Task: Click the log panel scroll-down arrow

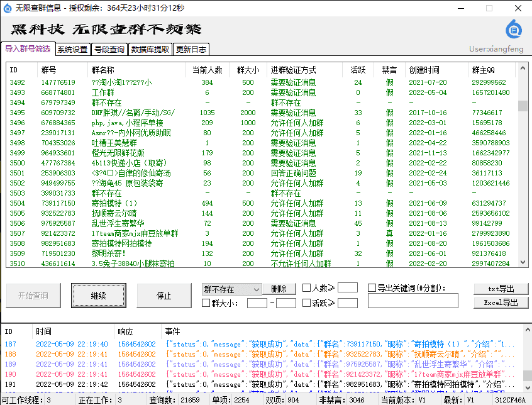Action: [528, 387]
